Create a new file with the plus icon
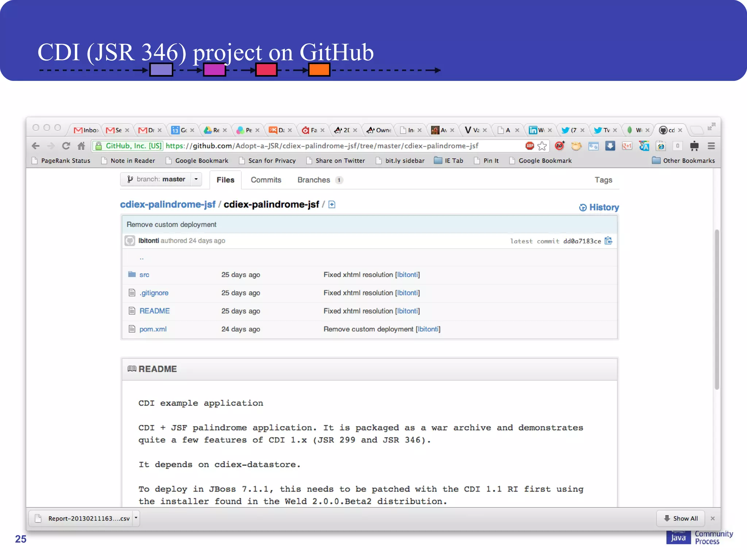 (x=332, y=204)
